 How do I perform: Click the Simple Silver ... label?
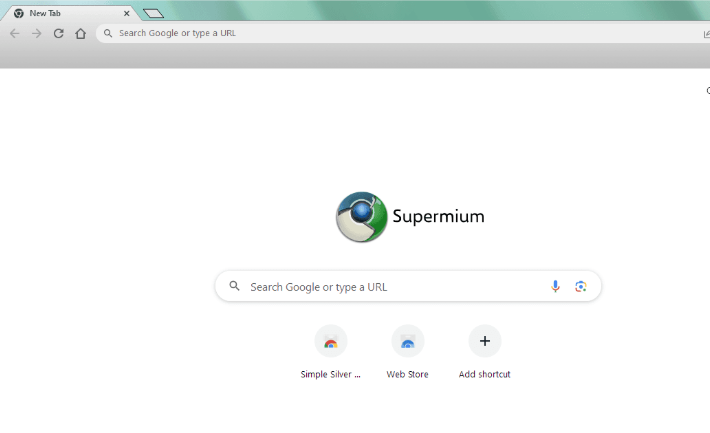(331, 375)
